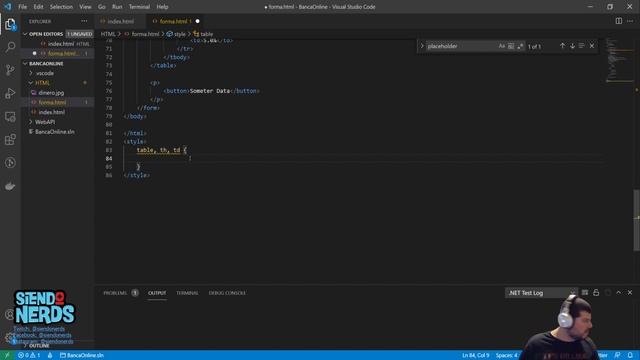Open the Run and Debug view

pyautogui.click(x=10, y=93)
